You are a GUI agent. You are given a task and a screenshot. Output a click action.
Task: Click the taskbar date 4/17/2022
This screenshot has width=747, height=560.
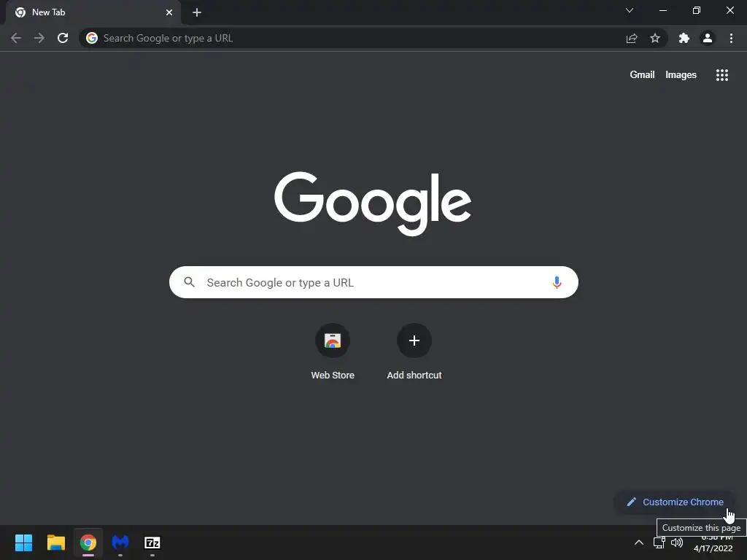pyautogui.click(x=713, y=548)
